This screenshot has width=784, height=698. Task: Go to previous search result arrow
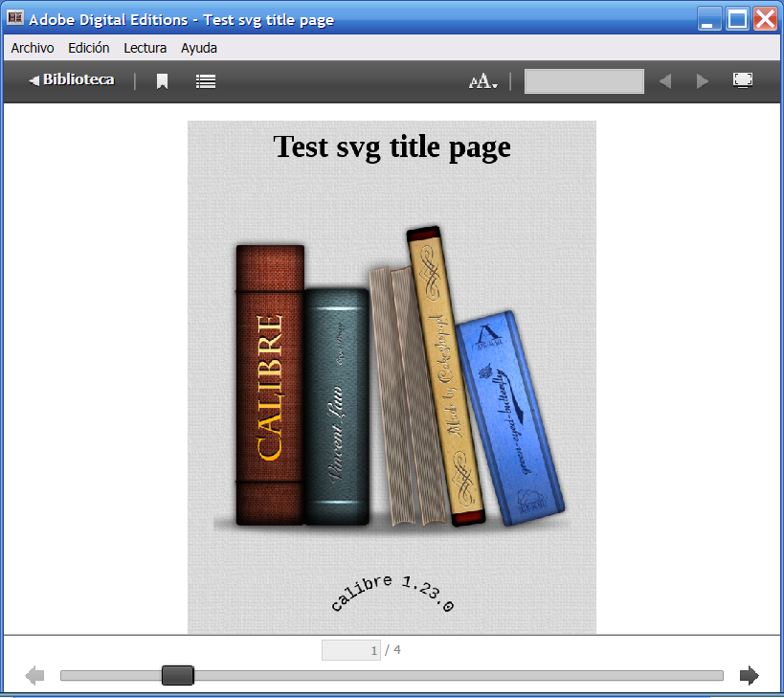point(664,81)
